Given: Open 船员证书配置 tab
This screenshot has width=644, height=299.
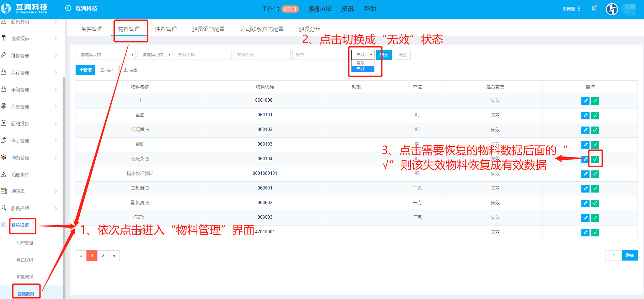Looking at the screenshot, I should pyautogui.click(x=208, y=29).
